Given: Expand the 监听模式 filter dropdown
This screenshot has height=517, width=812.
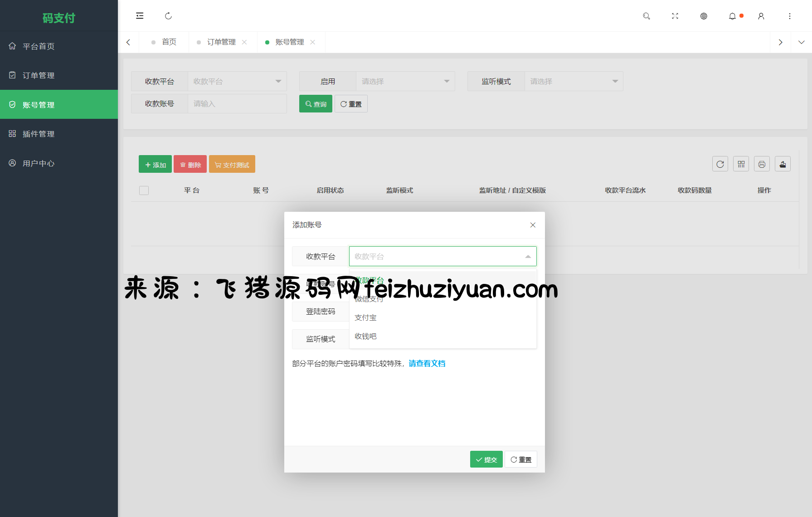Looking at the screenshot, I should tap(574, 82).
